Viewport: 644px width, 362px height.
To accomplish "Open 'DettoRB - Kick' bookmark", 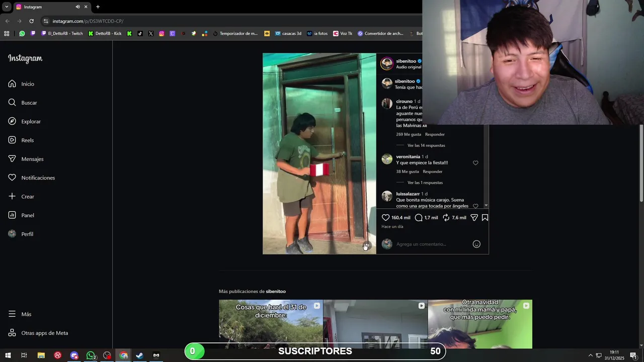I will point(105,34).
